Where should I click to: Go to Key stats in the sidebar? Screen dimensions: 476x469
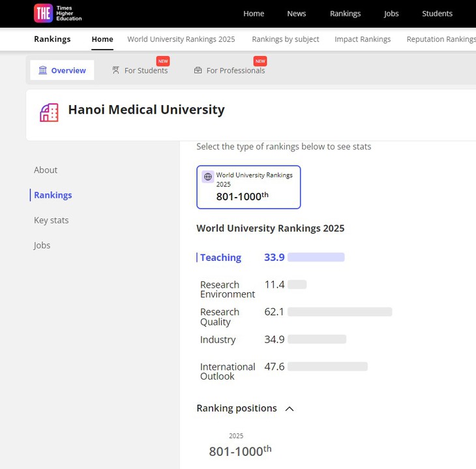(x=52, y=220)
